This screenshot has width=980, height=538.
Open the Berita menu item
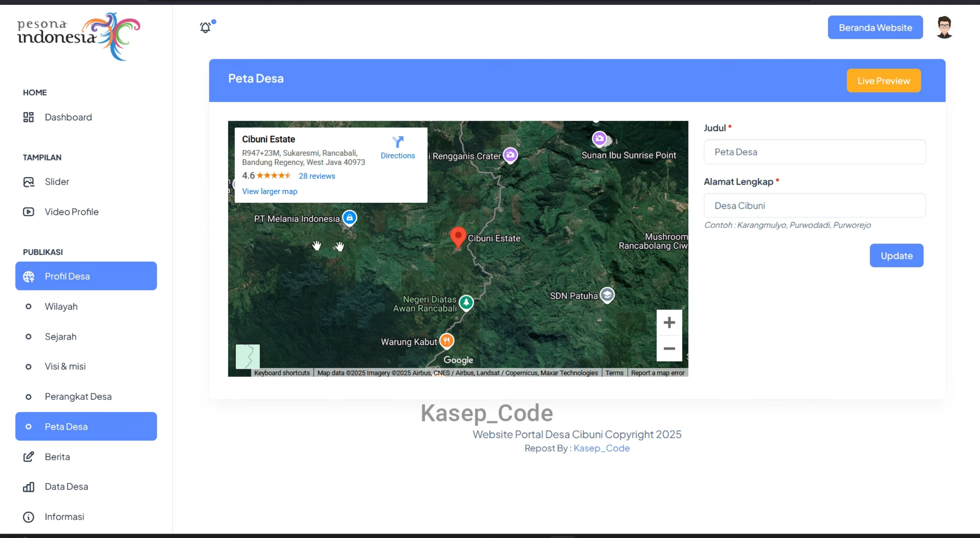[x=86, y=457]
